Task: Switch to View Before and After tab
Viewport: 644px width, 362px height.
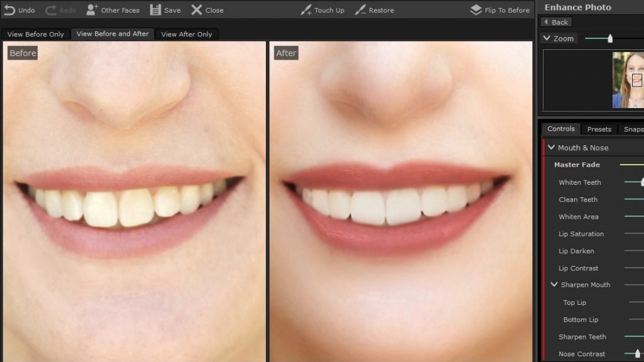Action: (113, 34)
